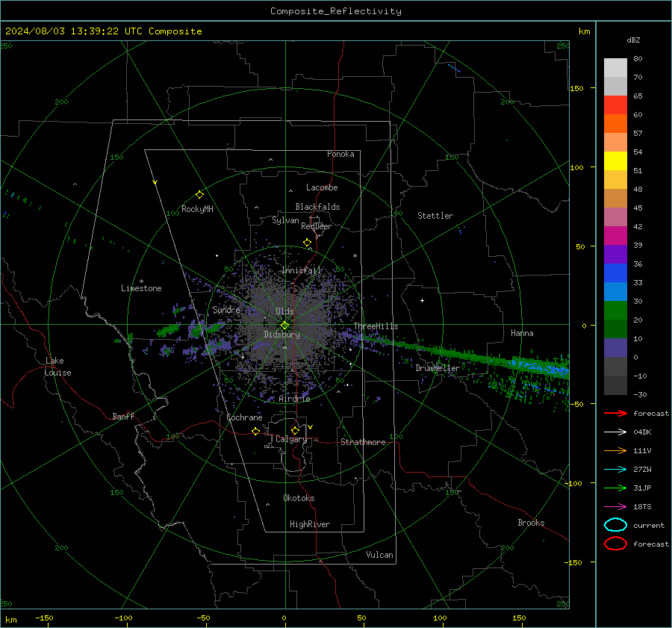Viewport: 672px width, 628px height.
Task: Pick the light gray 70-80 dBZ band
Action: click(615, 68)
